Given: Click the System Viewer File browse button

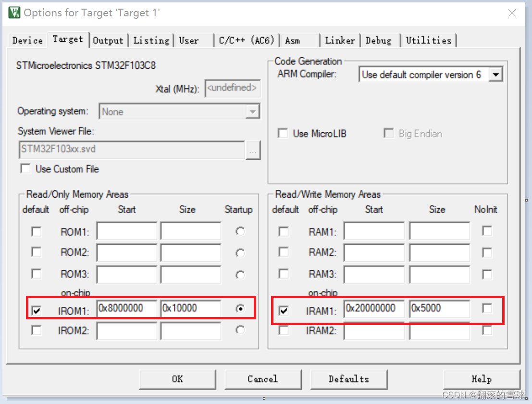Looking at the screenshot, I should tap(253, 151).
